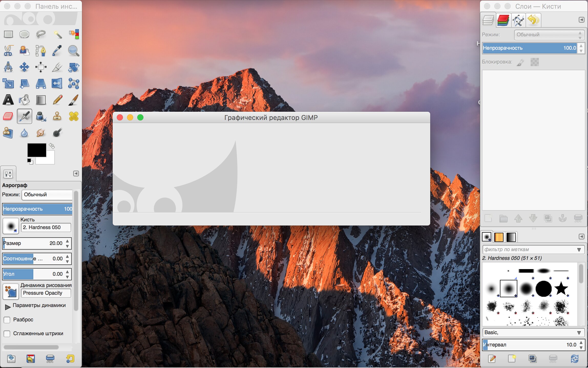
Task: Select the Rectangle Select tool
Action: (8, 34)
